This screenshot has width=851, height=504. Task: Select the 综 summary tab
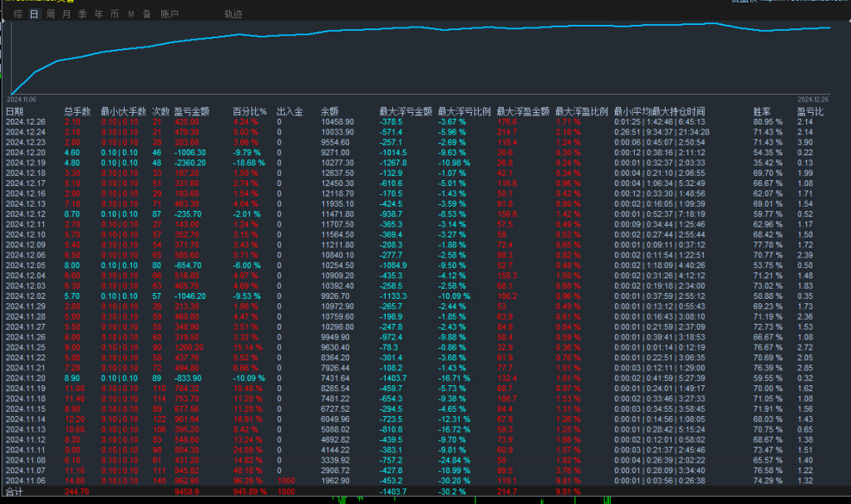pyautogui.click(x=19, y=13)
